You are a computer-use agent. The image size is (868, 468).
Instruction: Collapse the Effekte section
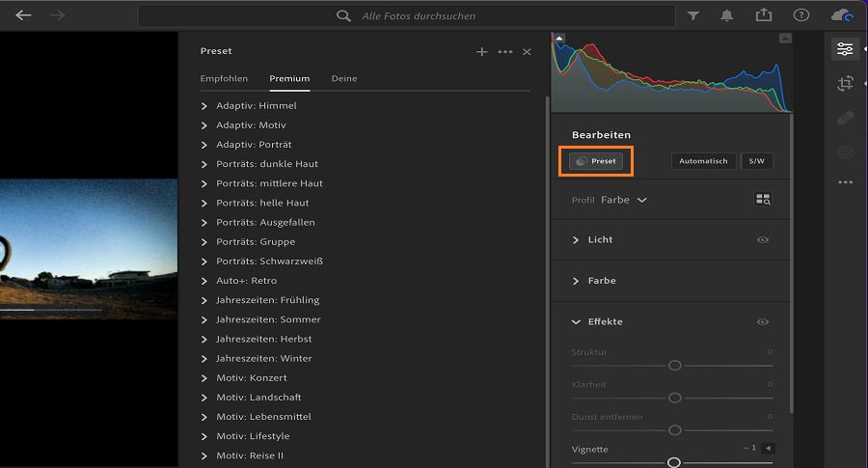point(576,321)
